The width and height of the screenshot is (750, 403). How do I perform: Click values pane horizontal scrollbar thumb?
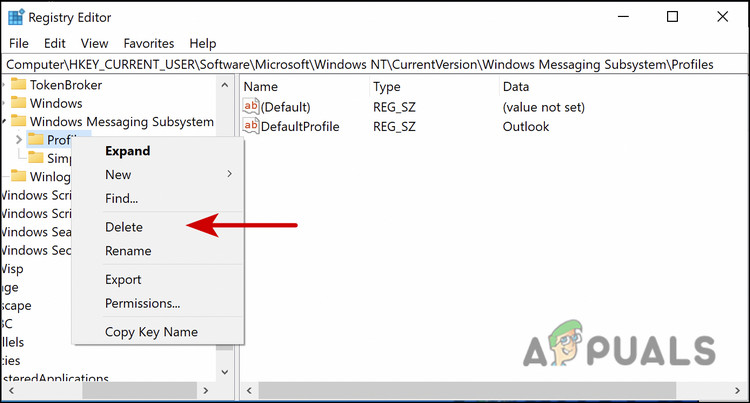pos(467,391)
